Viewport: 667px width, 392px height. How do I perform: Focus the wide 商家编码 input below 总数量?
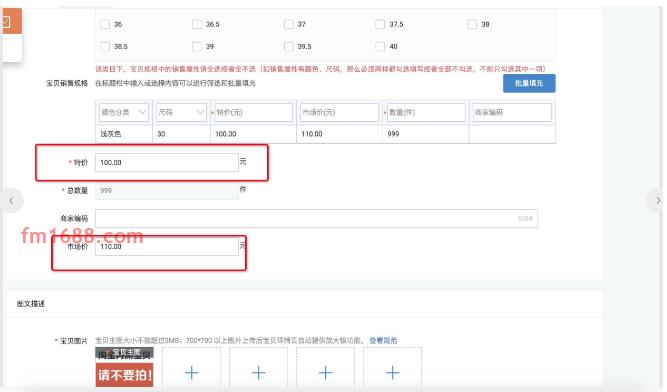316,219
